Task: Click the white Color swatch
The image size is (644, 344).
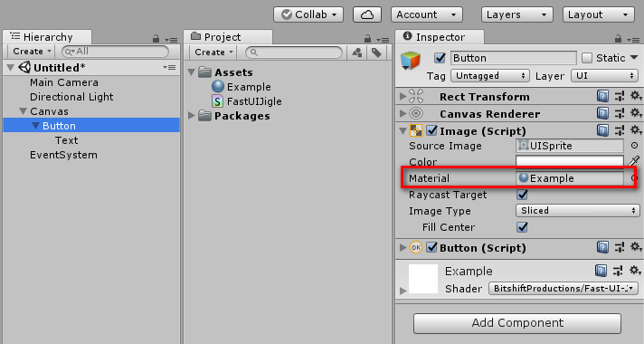Action: pyautogui.click(x=570, y=161)
